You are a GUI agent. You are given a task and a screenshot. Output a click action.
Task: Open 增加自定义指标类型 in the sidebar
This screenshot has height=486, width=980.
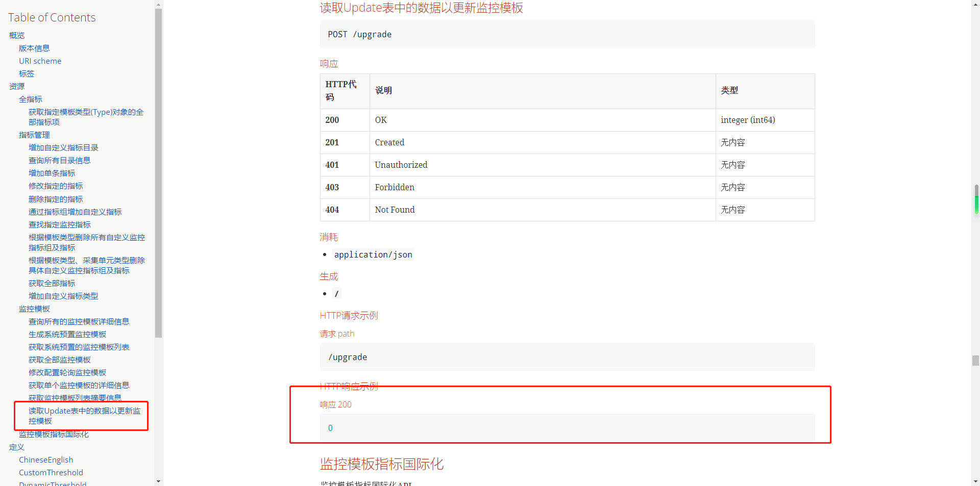click(x=63, y=296)
